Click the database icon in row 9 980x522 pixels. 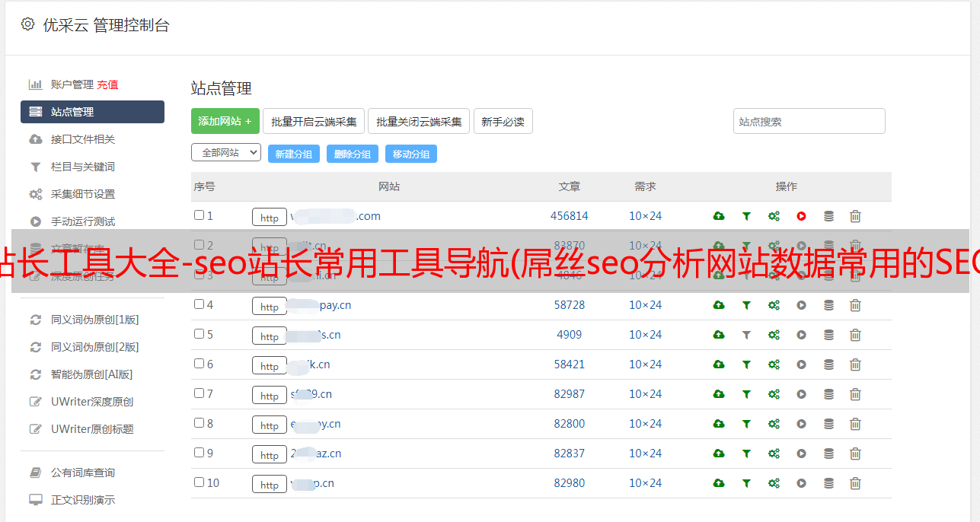click(x=828, y=454)
